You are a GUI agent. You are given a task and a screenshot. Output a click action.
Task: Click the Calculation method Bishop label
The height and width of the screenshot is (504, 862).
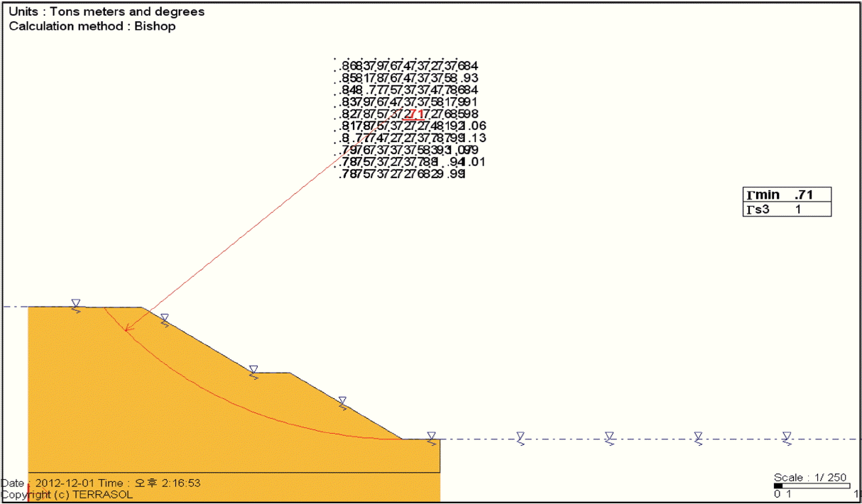click(92, 26)
